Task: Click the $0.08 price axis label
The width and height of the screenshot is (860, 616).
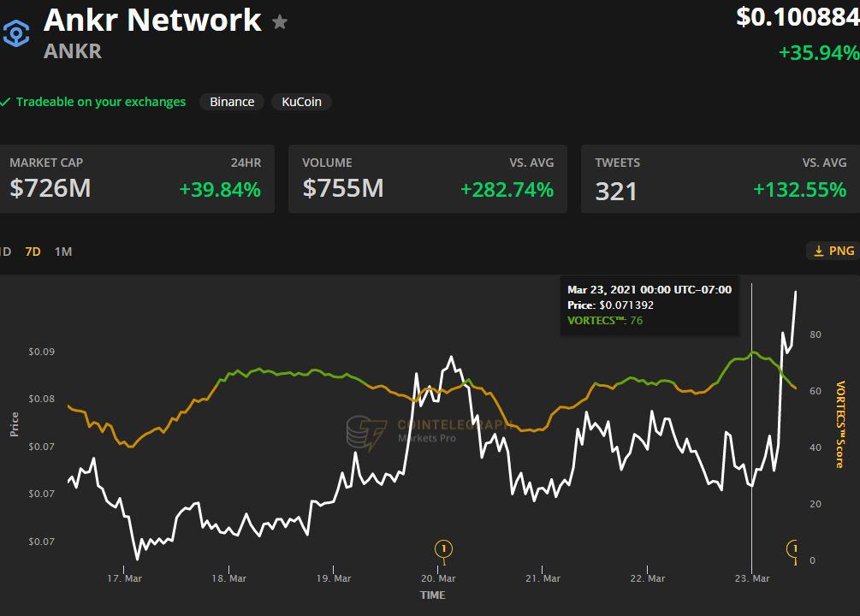Action: (x=42, y=399)
